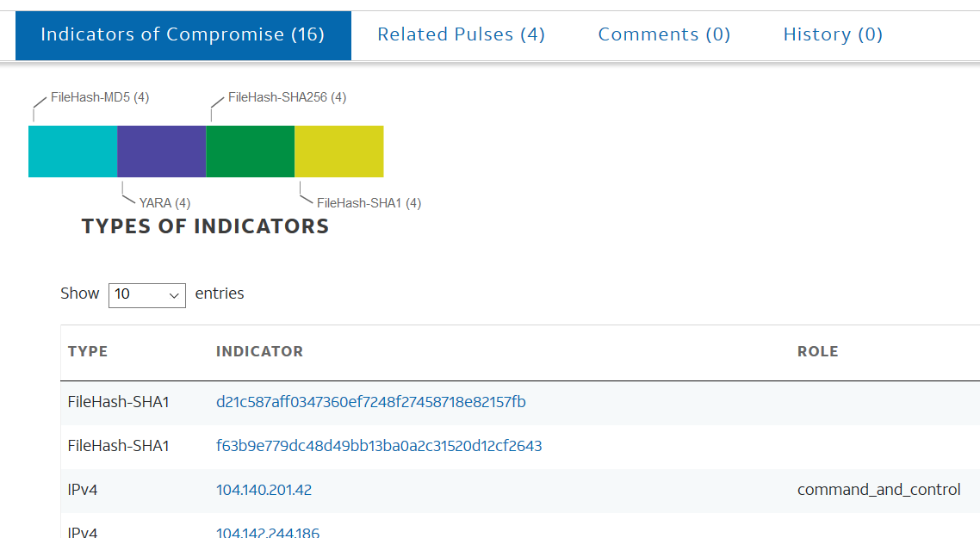Viewport: 980px width, 538px height.
Task: Click the FileHash-SHA1 (4) legend label
Action: (x=369, y=202)
